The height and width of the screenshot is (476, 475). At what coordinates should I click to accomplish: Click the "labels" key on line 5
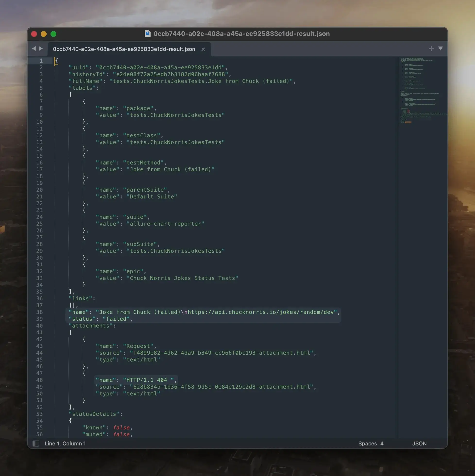pyautogui.click(x=82, y=88)
